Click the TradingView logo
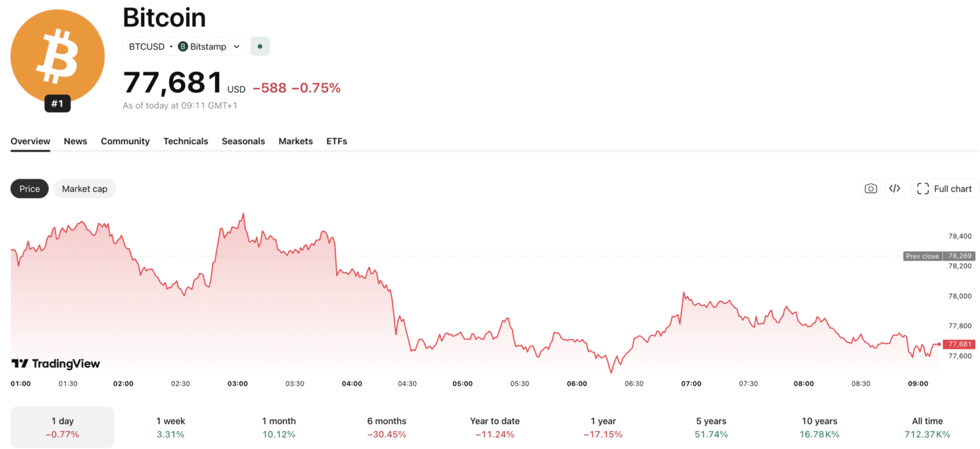This screenshot has width=980, height=449. (56, 364)
